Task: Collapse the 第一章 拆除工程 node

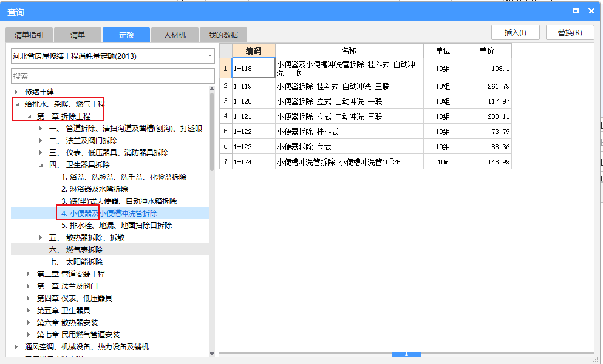Action: 29,116
